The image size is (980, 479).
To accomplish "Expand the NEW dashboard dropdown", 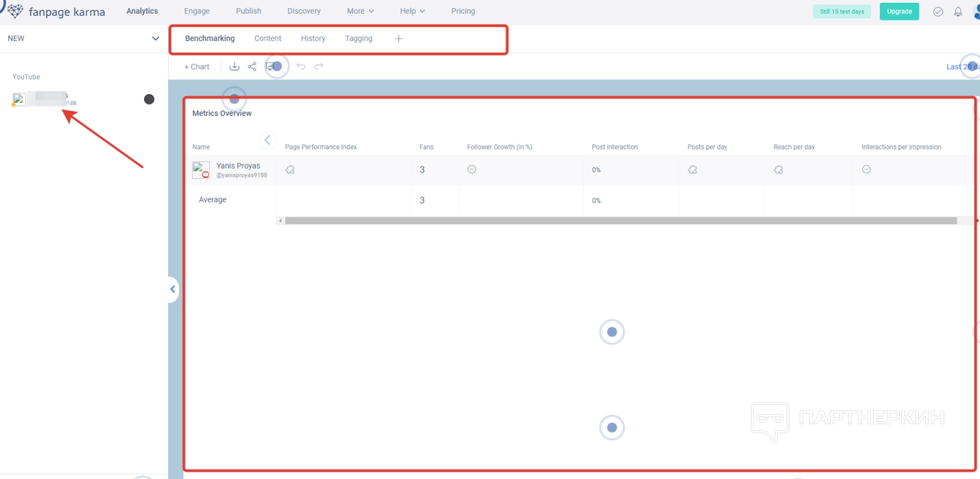I will tap(155, 38).
